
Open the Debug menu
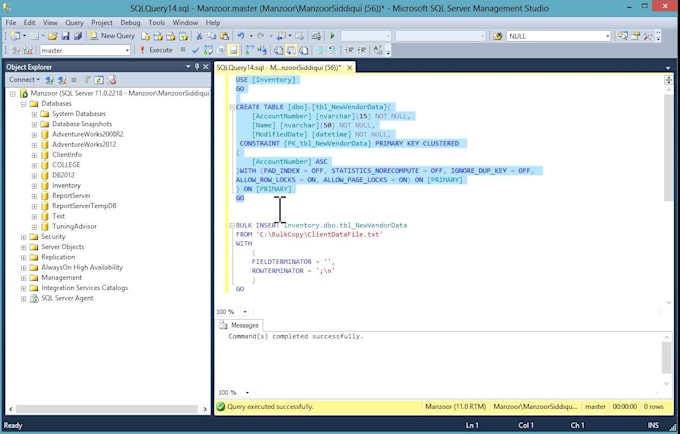click(130, 23)
